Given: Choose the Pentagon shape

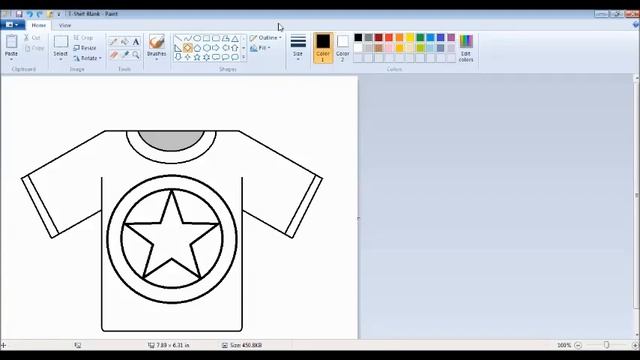Looking at the screenshot, I should click(197, 48).
